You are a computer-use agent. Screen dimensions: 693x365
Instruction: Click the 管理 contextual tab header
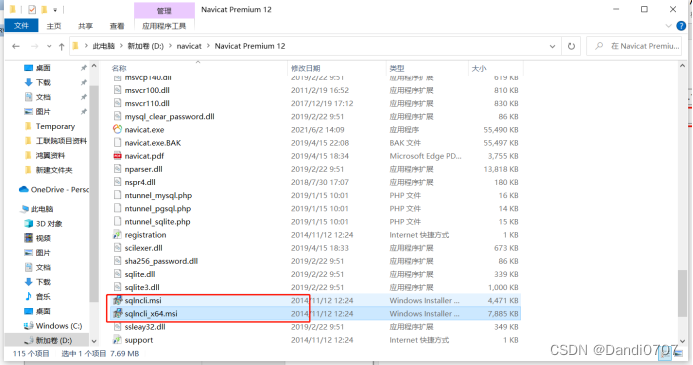164,10
